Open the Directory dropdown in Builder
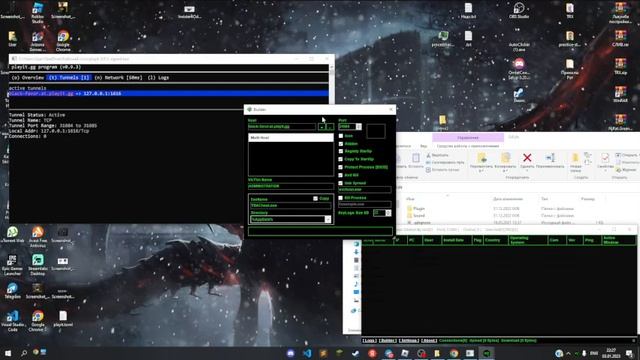The image size is (640, 360). coord(327,220)
